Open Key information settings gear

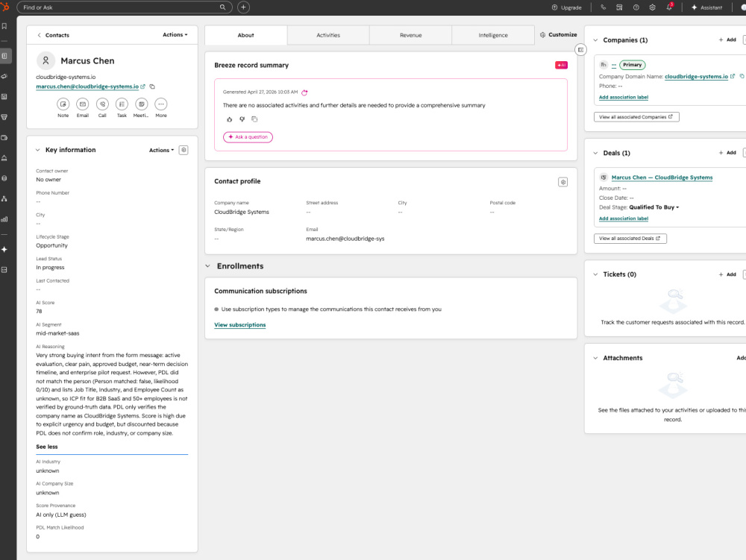184,150
